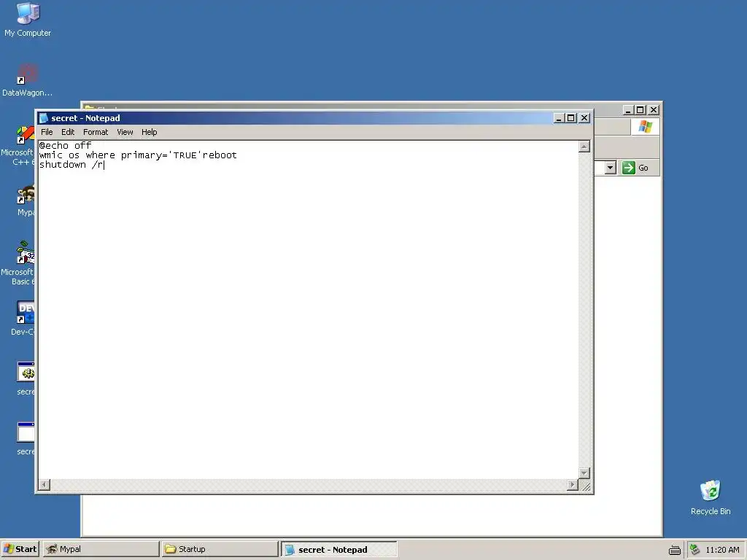
Task: Select the Microsoft Visual C++ desktop shortcut
Action: coord(18,145)
